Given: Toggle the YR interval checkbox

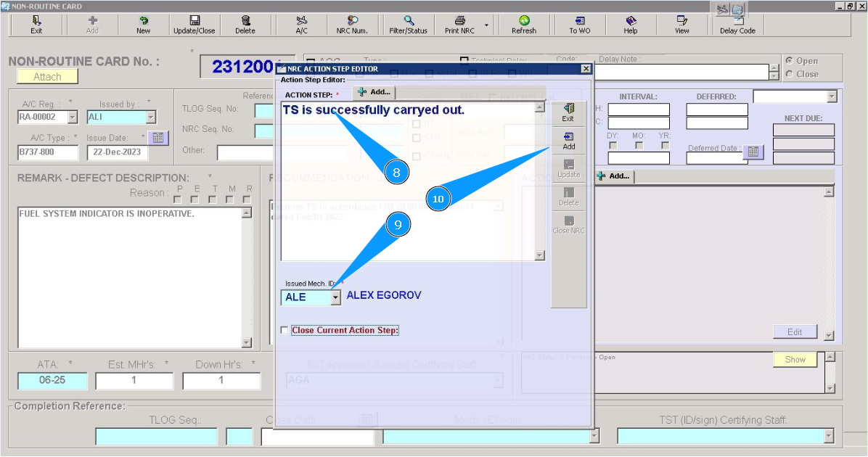Looking at the screenshot, I should tap(666, 146).
